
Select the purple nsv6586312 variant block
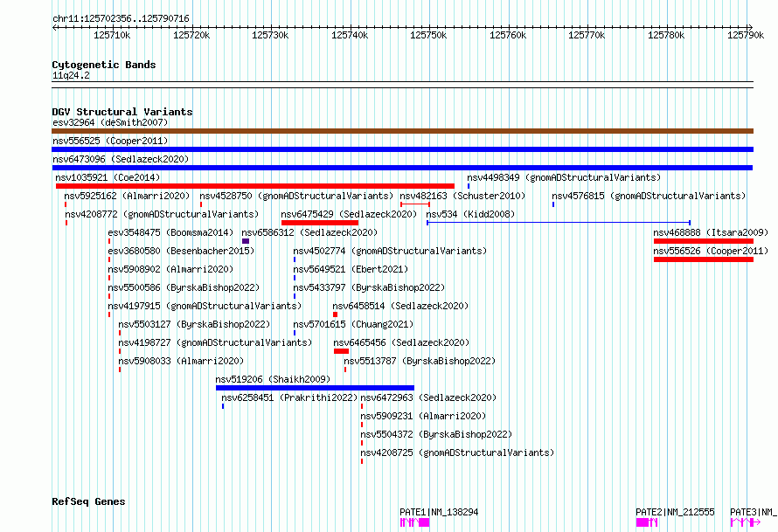[246, 241]
